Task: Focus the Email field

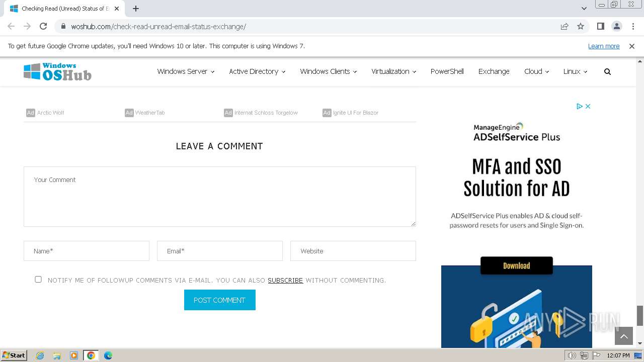Action: 220,251
